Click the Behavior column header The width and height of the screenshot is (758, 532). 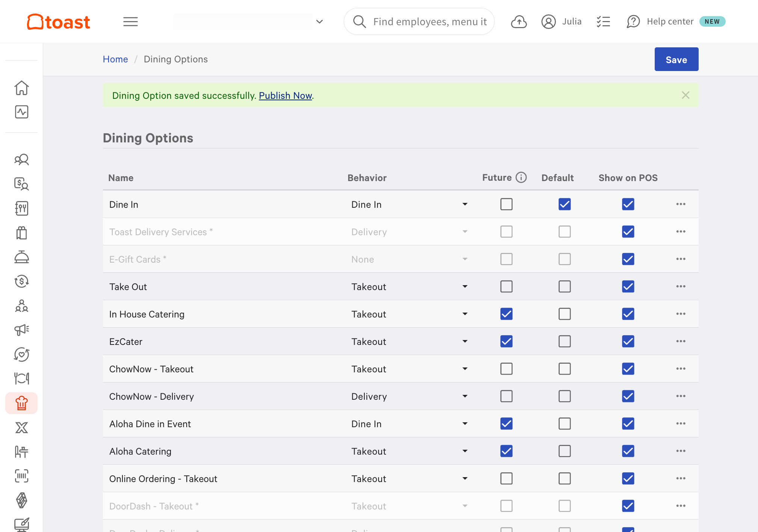click(x=367, y=178)
